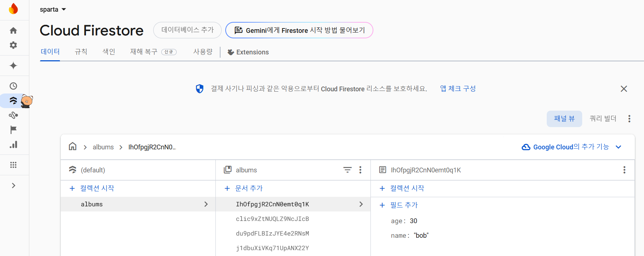The image size is (644, 256).
Task: Ask Gemini how to start Firestore
Action: coord(299,30)
